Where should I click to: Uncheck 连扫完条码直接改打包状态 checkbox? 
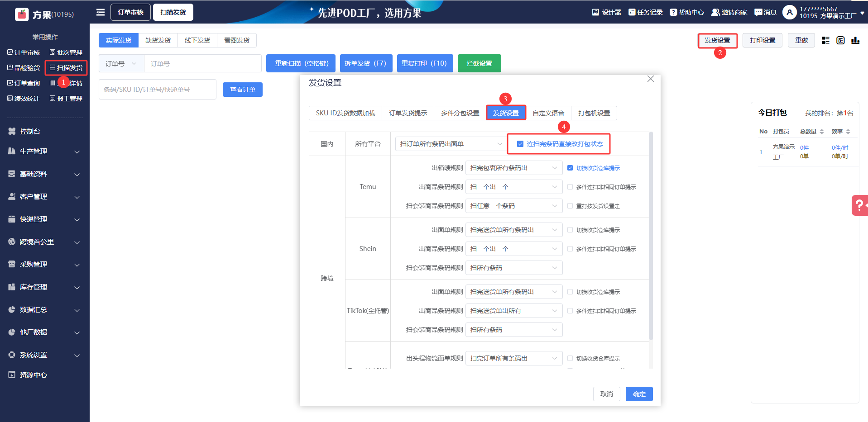click(520, 144)
